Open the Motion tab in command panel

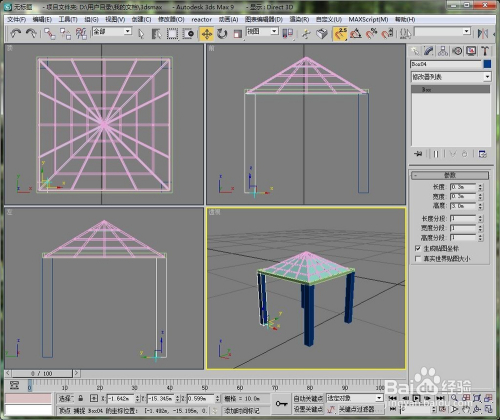click(x=457, y=51)
